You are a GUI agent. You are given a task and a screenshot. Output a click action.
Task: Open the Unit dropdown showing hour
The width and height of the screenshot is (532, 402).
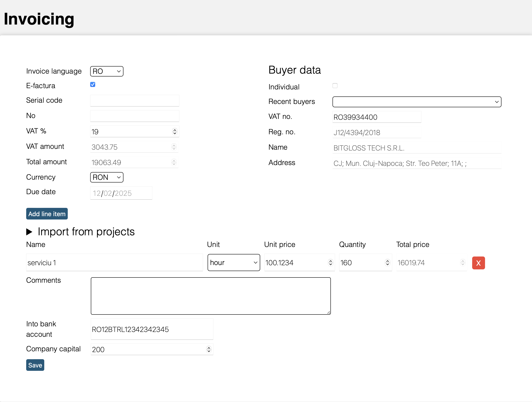pyautogui.click(x=234, y=263)
